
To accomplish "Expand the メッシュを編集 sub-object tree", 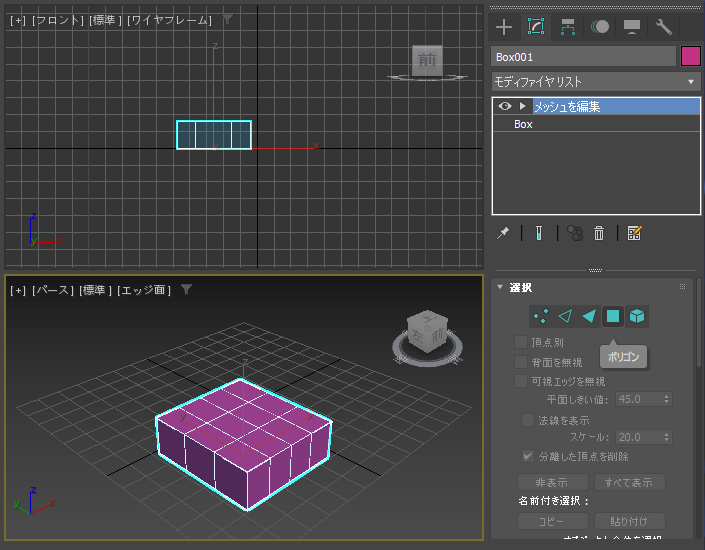I will click(522, 106).
